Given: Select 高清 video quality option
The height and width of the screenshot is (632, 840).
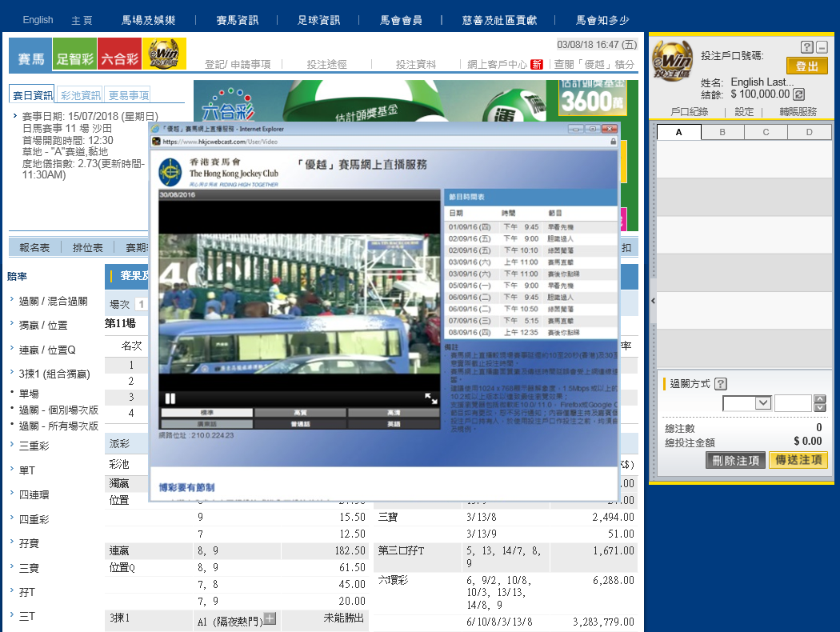Looking at the screenshot, I should [x=394, y=413].
